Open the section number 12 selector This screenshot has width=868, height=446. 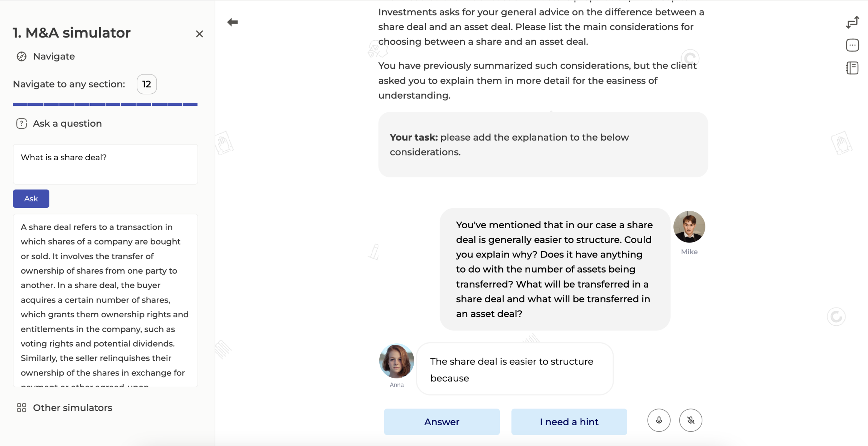(147, 84)
